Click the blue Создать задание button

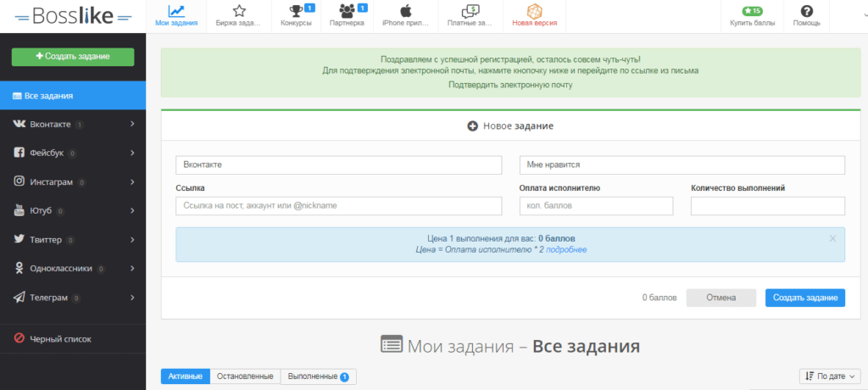pyautogui.click(x=805, y=298)
